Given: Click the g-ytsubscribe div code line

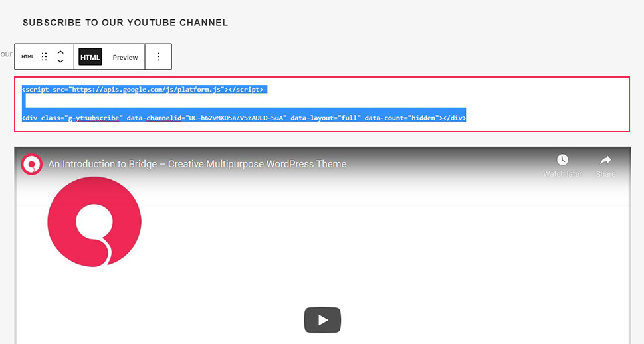Looking at the screenshot, I should point(244,118).
